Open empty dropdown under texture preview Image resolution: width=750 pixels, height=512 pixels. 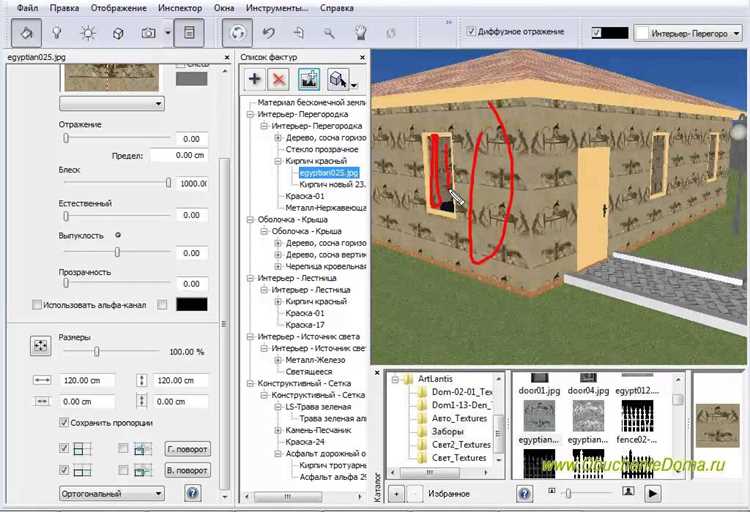point(111,103)
